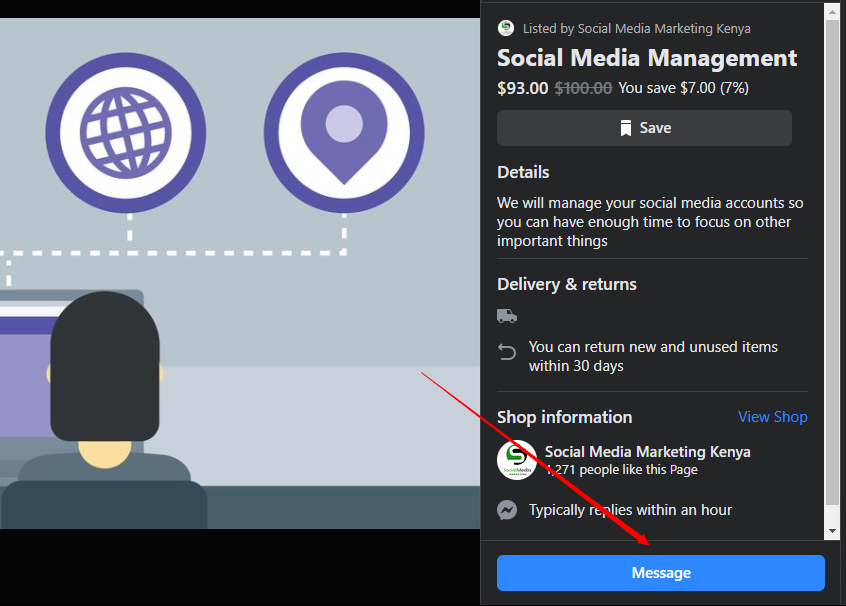Click the scrollbar down arrow
Viewport: 846px width, 606px height.
pyautogui.click(x=832, y=531)
